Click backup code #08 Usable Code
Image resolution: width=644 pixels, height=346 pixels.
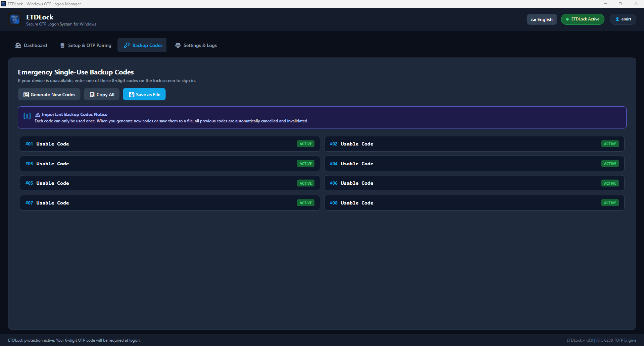pos(474,203)
